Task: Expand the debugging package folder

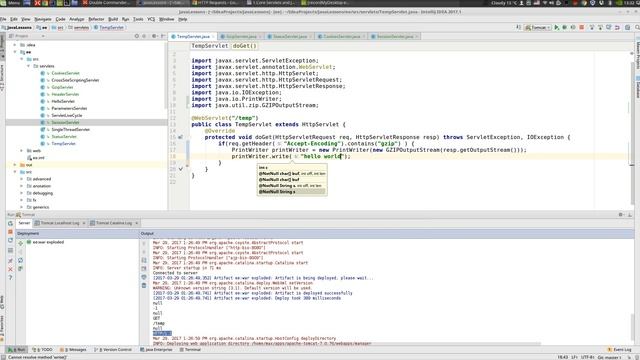Action: coord(22,193)
